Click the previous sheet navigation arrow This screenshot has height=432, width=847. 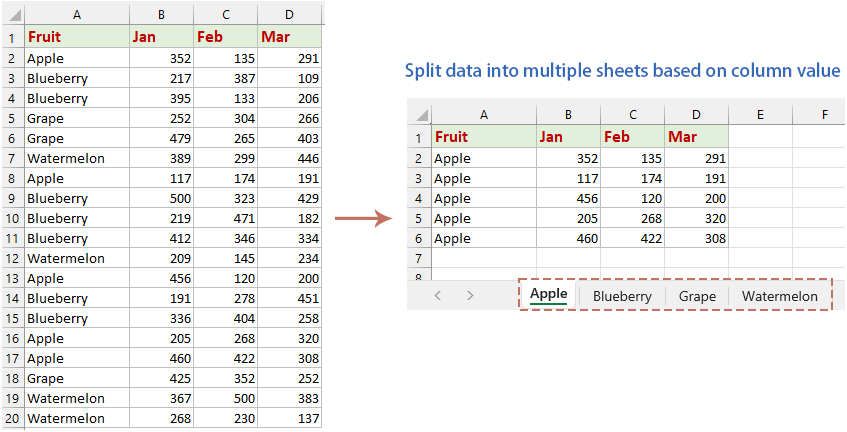[437, 296]
